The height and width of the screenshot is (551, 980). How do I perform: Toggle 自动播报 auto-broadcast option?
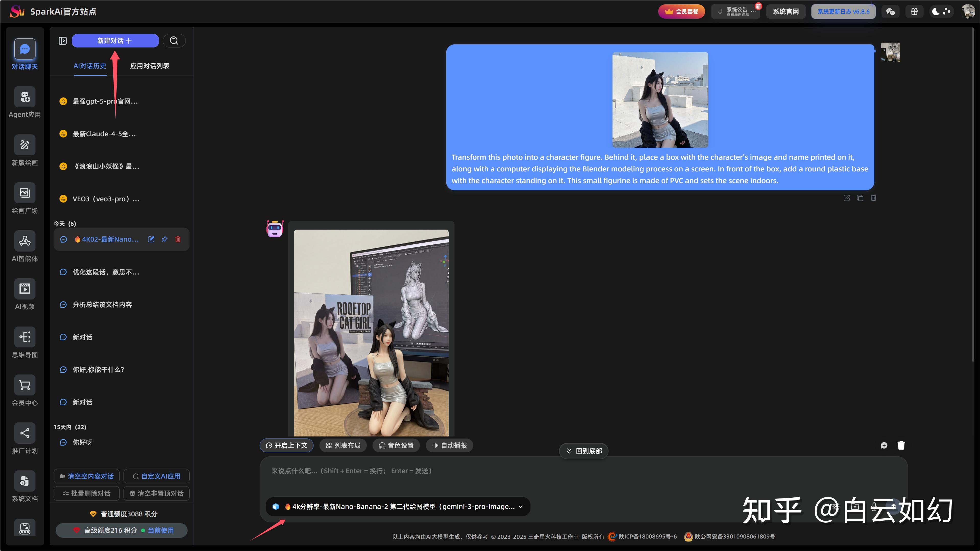(x=449, y=445)
